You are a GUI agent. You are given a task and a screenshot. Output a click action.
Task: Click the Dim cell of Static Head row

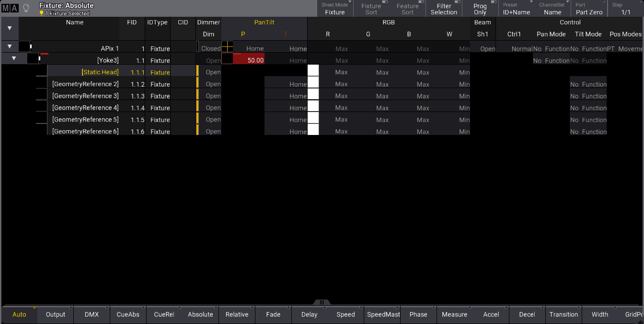tap(210, 72)
